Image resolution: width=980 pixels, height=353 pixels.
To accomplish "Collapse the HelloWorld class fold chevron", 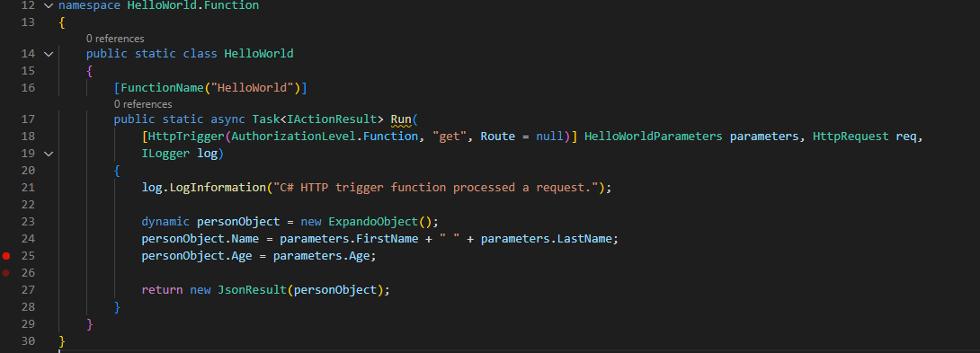I will tap(49, 54).
